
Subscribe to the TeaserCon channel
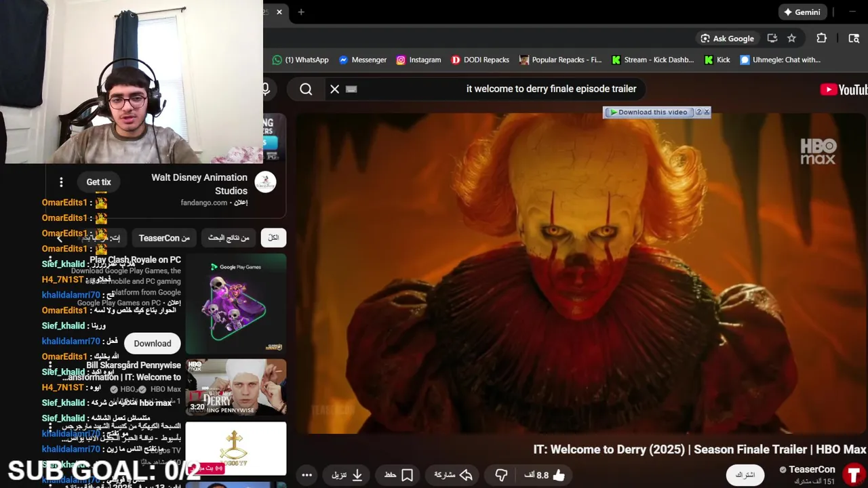coord(745,475)
